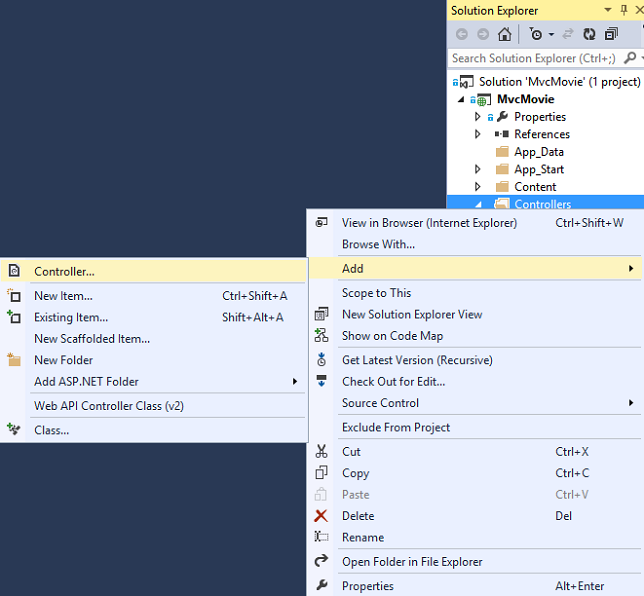Collapse the Controllers folder

pyautogui.click(x=478, y=204)
